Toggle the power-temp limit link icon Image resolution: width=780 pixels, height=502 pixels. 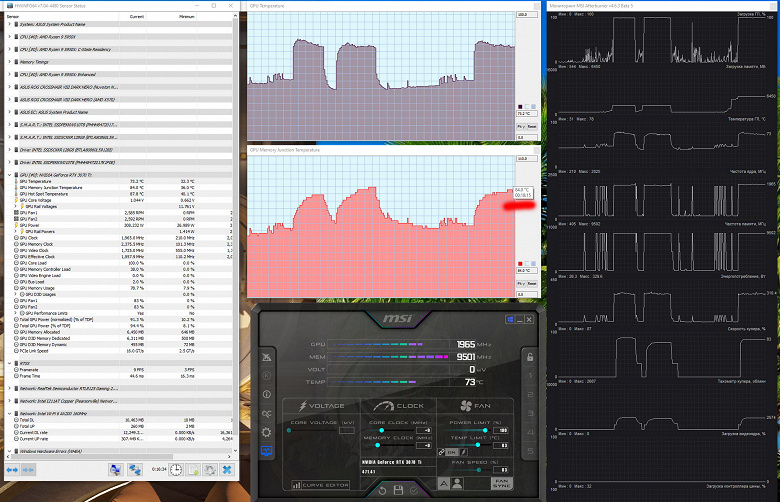tap(442, 452)
